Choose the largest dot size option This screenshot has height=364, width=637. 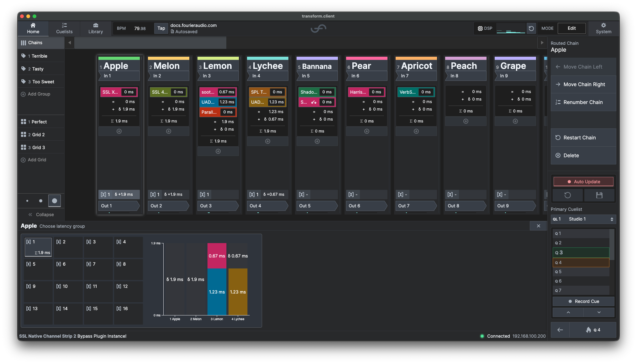point(55,201)
